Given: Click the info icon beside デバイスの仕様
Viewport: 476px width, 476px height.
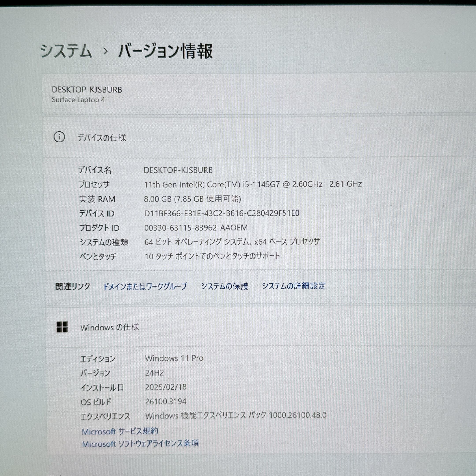Looking at the screenshot, I should (59, 137).
